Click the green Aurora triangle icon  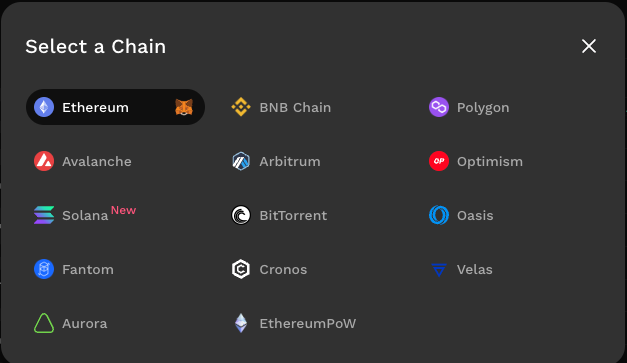(x=44, y=323)
